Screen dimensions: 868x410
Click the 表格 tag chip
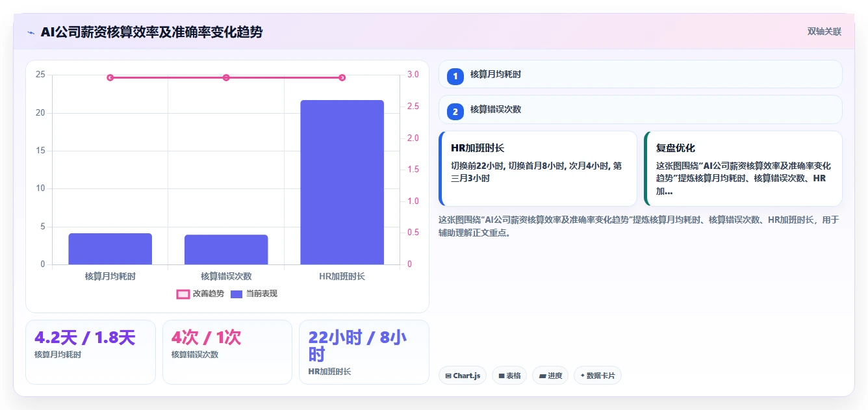[509, 376]
